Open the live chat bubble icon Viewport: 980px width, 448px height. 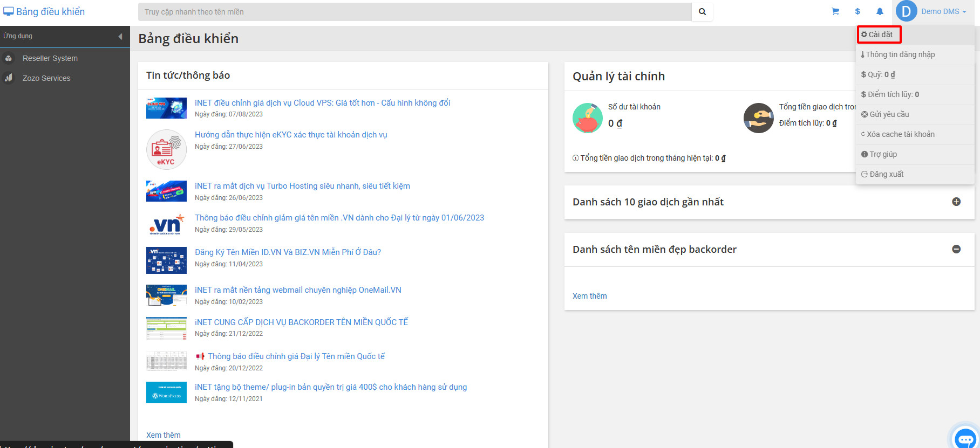965,437
